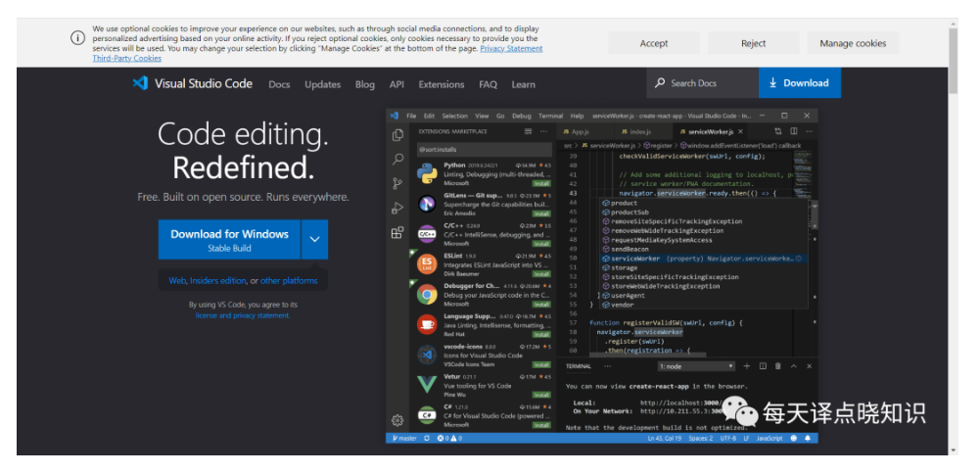Expand the download options chevron
This screenshot has height=474, width=980.
click(x=315, y=240)
